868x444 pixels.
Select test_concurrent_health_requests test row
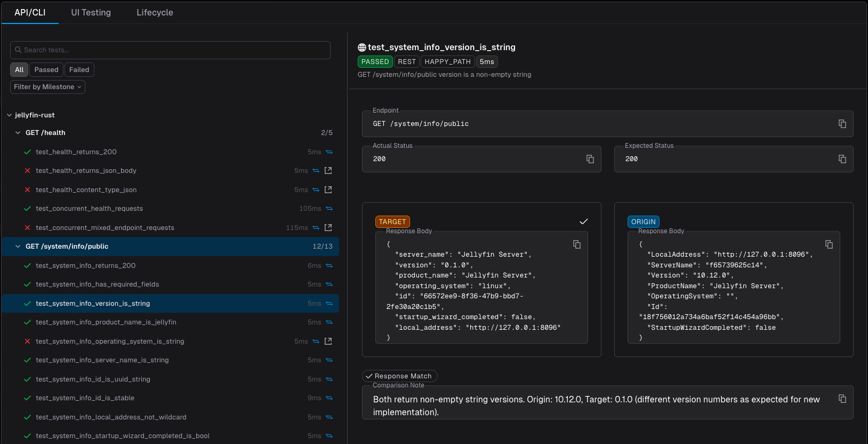tap(171, 209)
